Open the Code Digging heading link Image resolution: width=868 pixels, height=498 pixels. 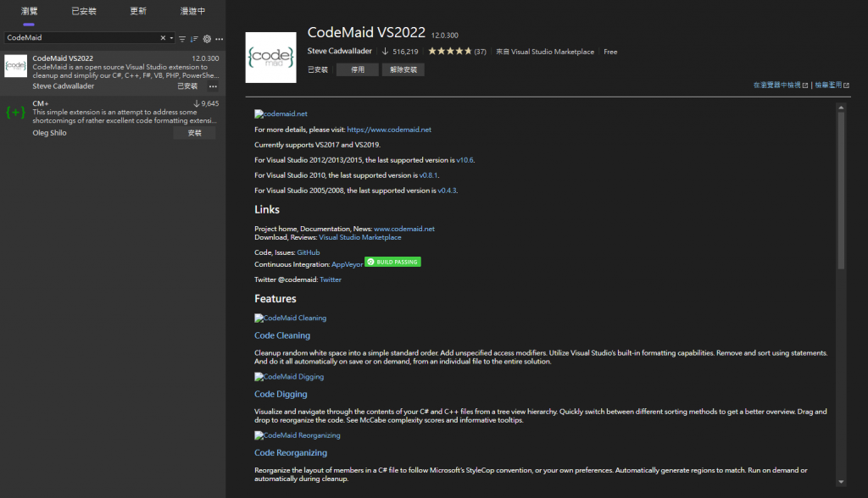pos(281,394)
